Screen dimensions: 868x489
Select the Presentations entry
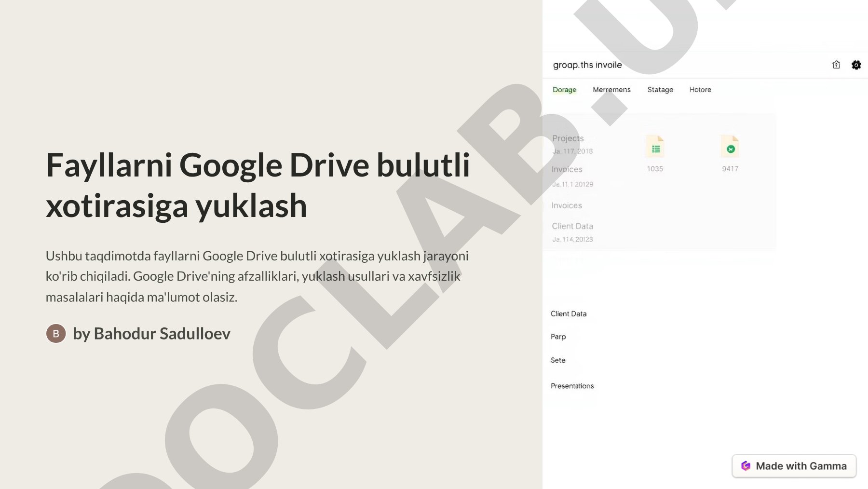click(x=572, y=386)
